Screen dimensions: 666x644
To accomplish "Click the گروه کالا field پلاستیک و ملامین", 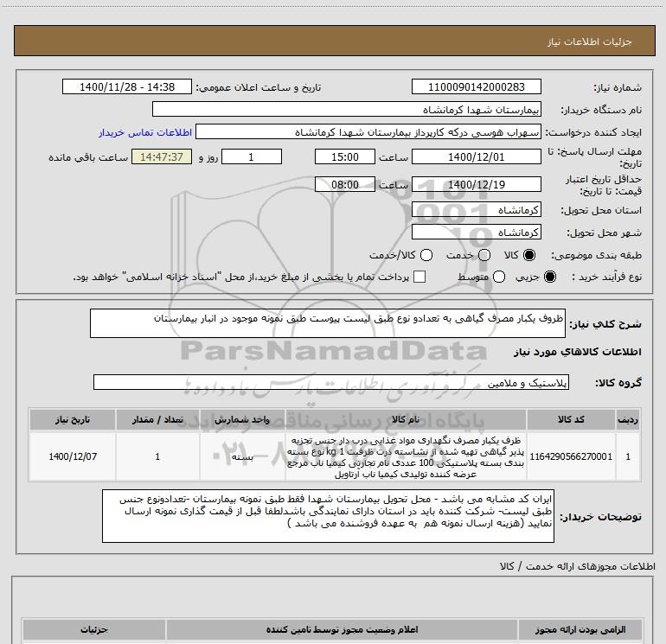I will [331, 382].
